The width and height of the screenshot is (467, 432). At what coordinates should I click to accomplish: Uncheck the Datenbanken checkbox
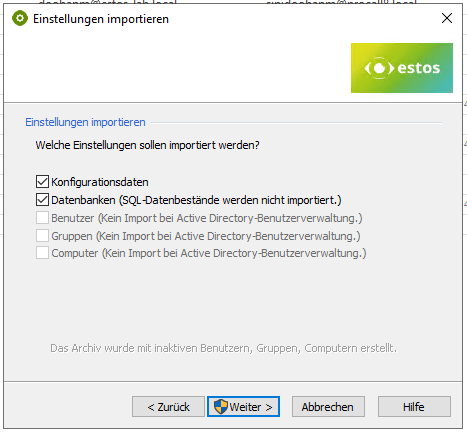click(x=42, y=200)
